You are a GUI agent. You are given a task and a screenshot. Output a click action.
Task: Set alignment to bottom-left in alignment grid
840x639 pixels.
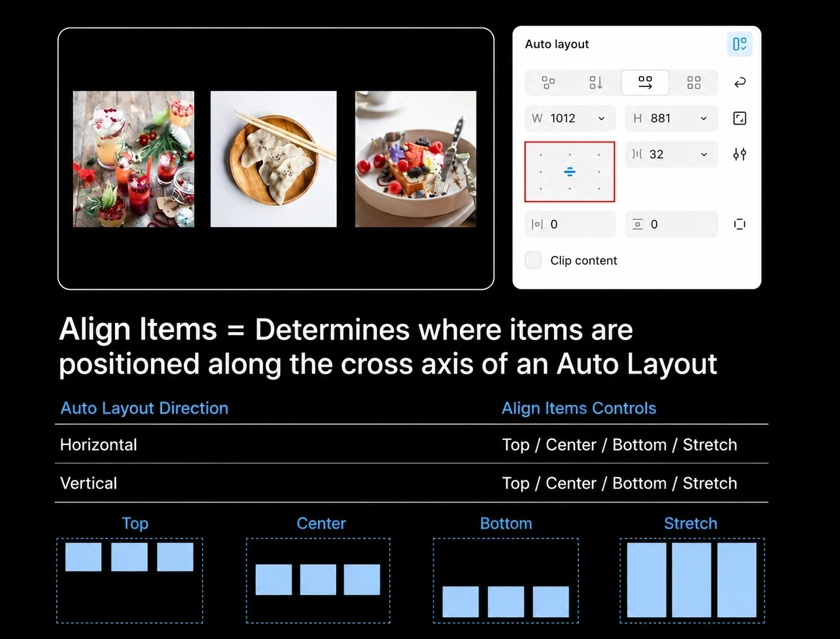coord(541,189)
